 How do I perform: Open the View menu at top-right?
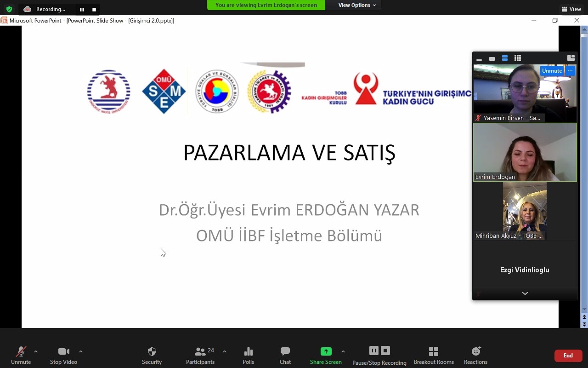point(571,9)
